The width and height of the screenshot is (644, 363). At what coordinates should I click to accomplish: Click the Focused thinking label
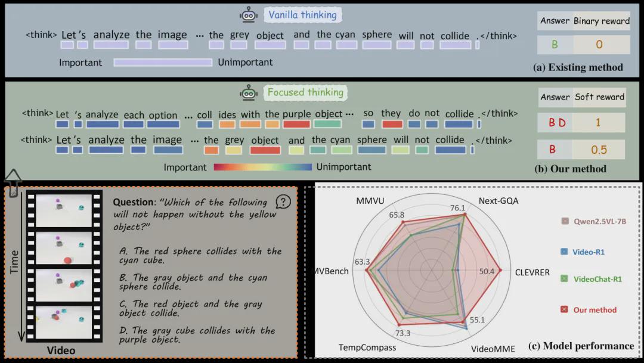305,92
